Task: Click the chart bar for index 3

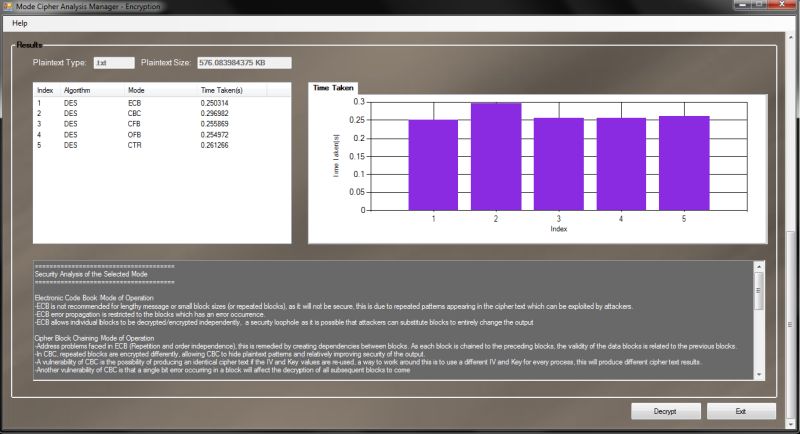Action: coord(559,164)
